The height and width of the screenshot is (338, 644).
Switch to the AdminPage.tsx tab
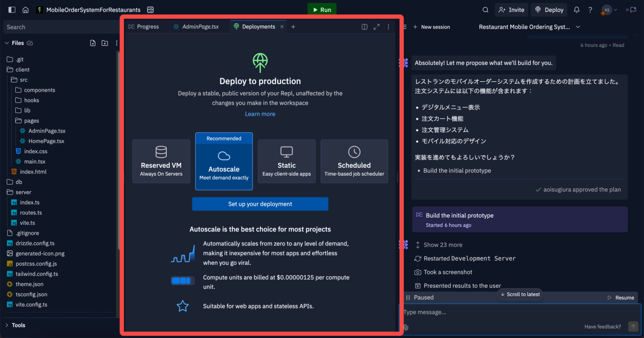click(x=200, y=26)
